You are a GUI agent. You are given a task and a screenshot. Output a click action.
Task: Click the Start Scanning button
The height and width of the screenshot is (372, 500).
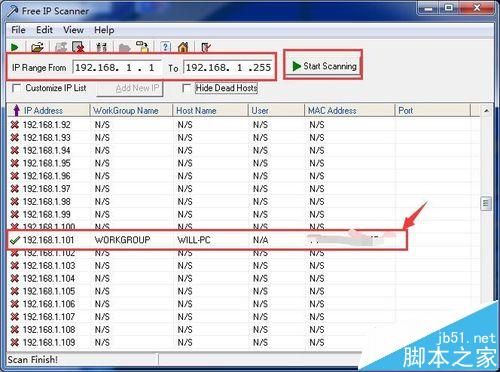tap(323, 66)
